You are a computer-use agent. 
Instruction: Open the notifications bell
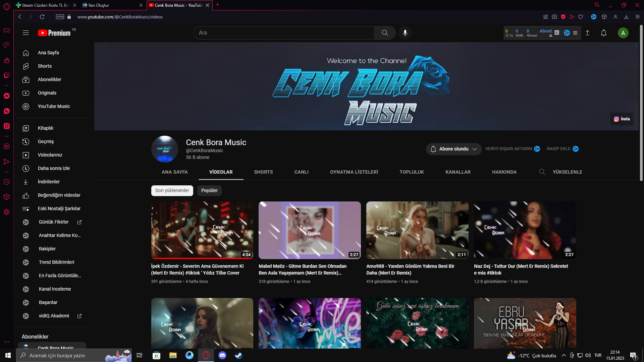click(x=604, y=33)
